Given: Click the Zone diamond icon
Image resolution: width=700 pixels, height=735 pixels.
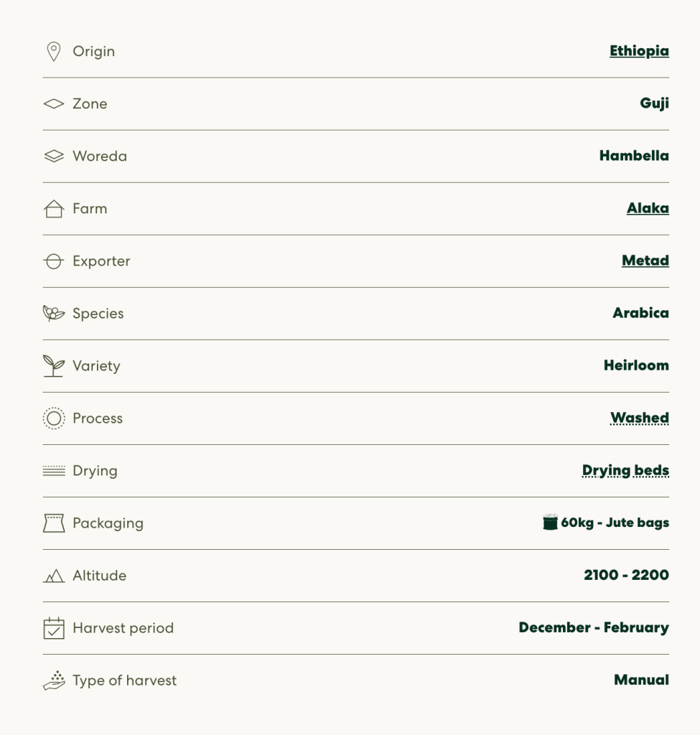Looking at the screenshot, I should point(54,103).
